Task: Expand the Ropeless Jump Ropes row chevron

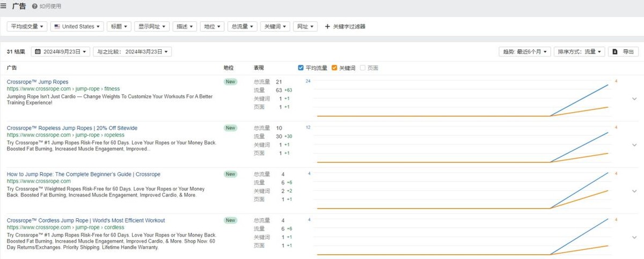Action: pos(634,145)
